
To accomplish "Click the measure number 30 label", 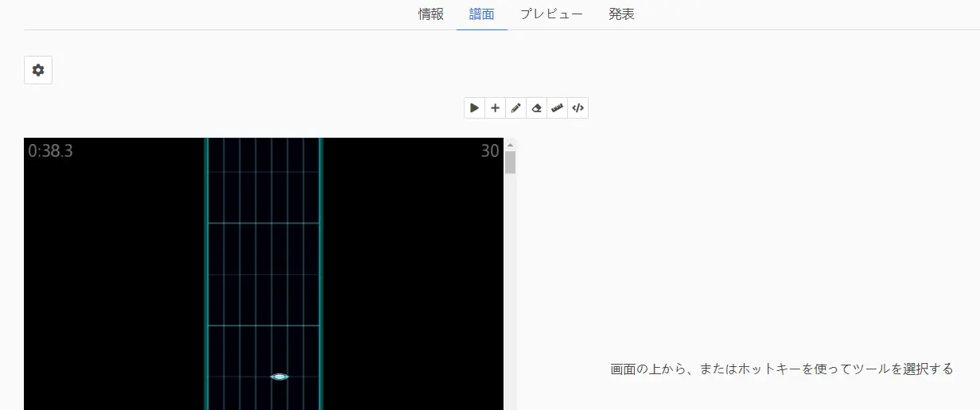I will tap(489, 151).
